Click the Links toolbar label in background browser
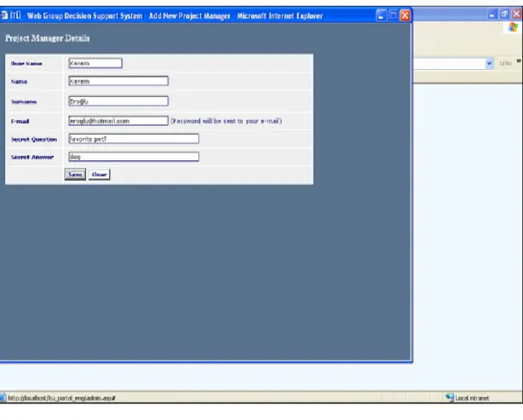The width and height of the screenshot is (523, 420). pyautogui.click(x=506, y=63)
